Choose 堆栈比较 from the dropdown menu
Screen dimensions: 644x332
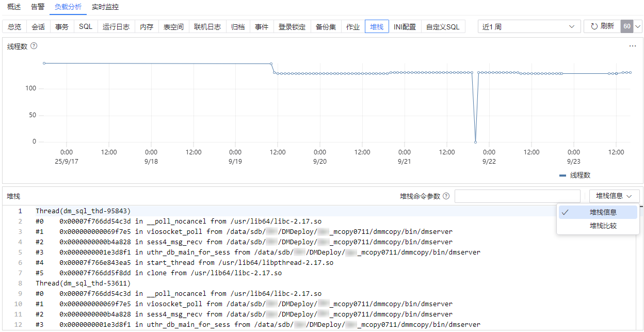(598, 226)
